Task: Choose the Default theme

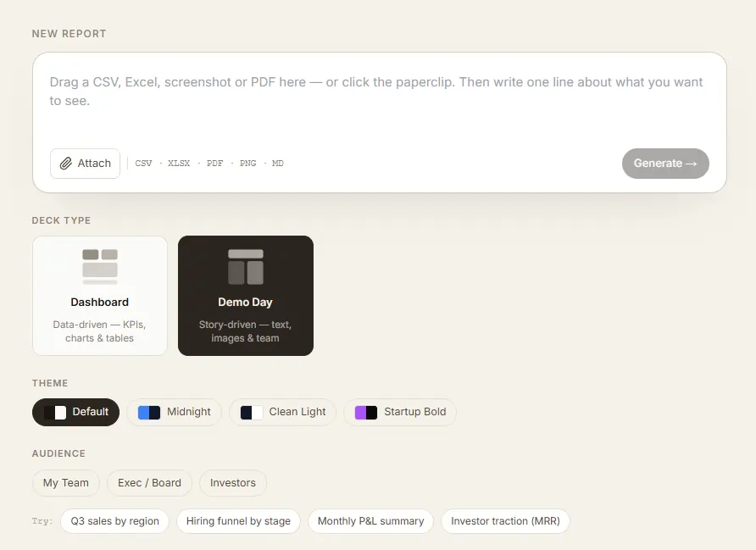Action: point(75,412)
